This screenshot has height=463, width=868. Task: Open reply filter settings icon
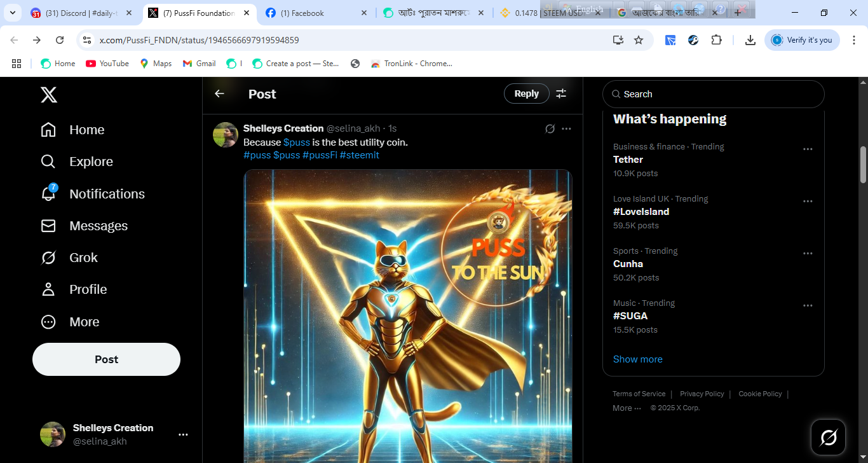pos(561,93)
